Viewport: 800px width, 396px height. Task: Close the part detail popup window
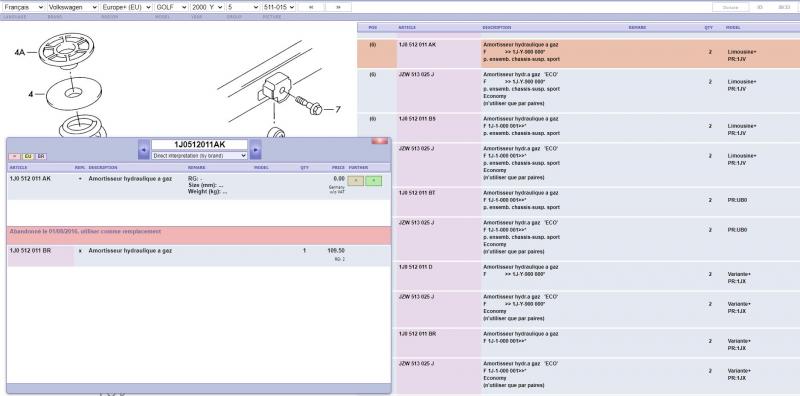tap(380, 141)
